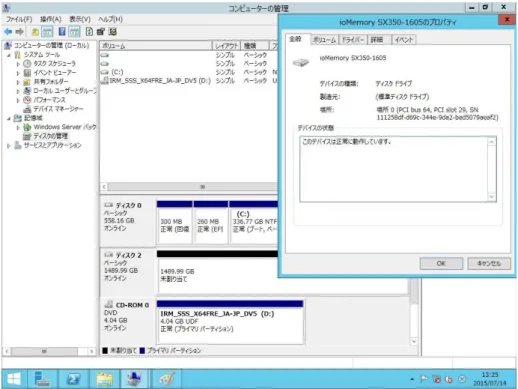
Task: Click the refresh toolbar icon
Action: (89, 32)
